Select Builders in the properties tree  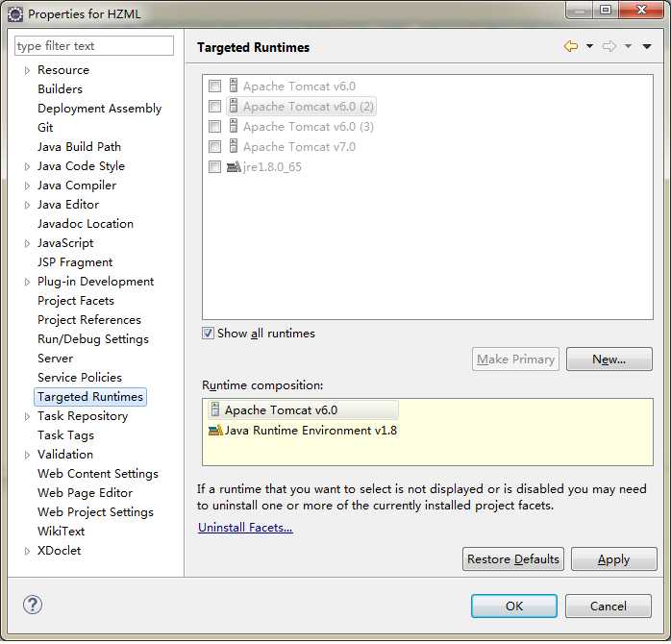60,89
